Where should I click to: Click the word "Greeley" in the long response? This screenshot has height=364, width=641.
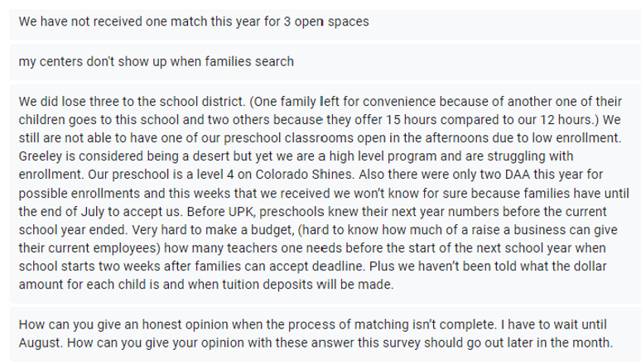pos(38,155)
